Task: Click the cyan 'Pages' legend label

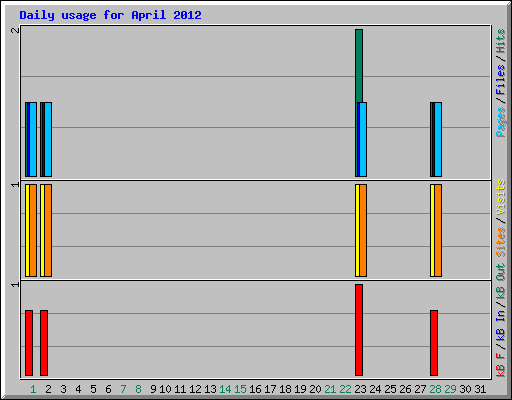Action: point(501,122)
